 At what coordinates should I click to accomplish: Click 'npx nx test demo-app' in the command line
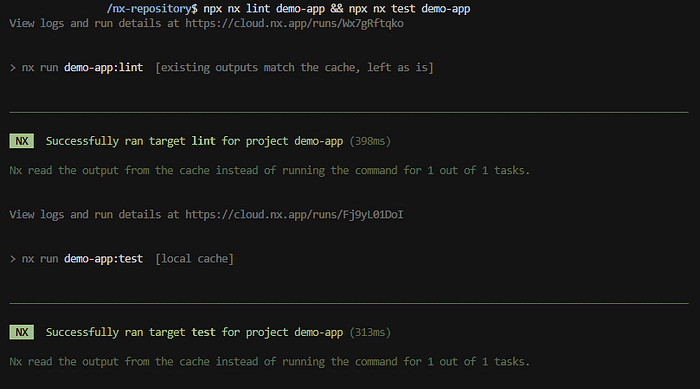[x=409, y=9]
